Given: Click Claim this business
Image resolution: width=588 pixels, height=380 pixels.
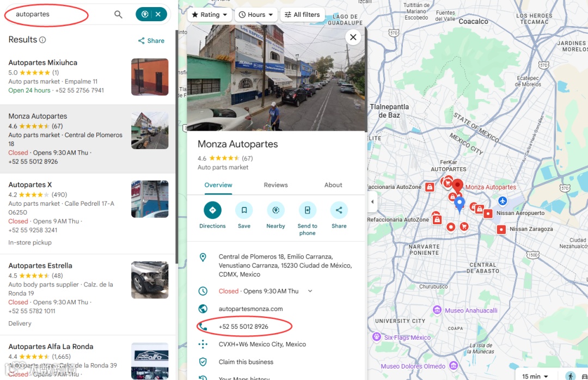Looking at the screenshot, I should [x=246, y=361].
